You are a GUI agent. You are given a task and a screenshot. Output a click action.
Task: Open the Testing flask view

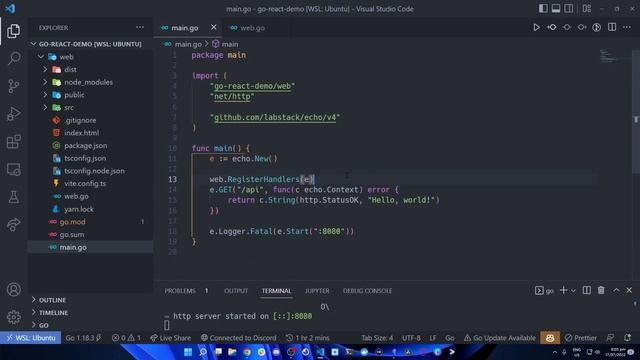[x=13, y=197]
